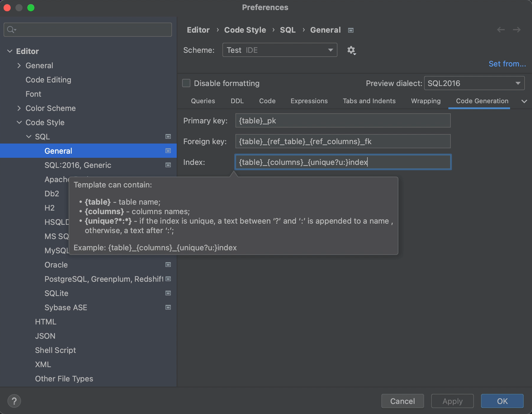Screen dimensions: 532x414
Task: Click the Primary key template field
Action: (343, 121)
